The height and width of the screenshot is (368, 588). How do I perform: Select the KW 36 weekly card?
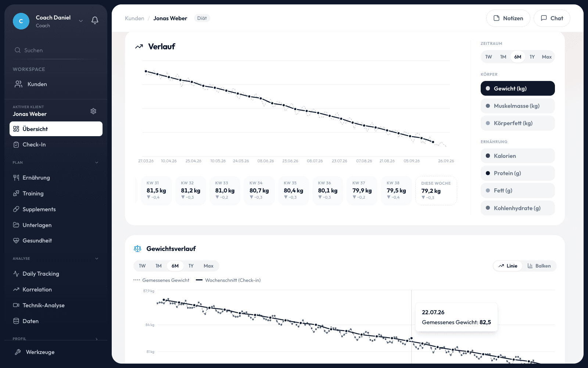click(328, 191)
